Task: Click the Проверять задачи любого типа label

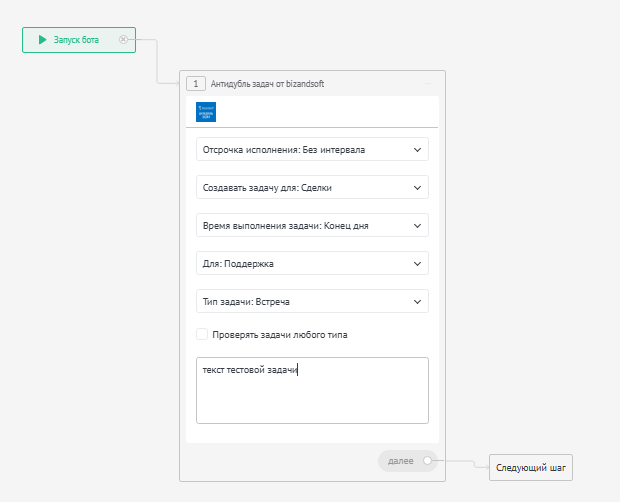Action: [x=280, y=335]
